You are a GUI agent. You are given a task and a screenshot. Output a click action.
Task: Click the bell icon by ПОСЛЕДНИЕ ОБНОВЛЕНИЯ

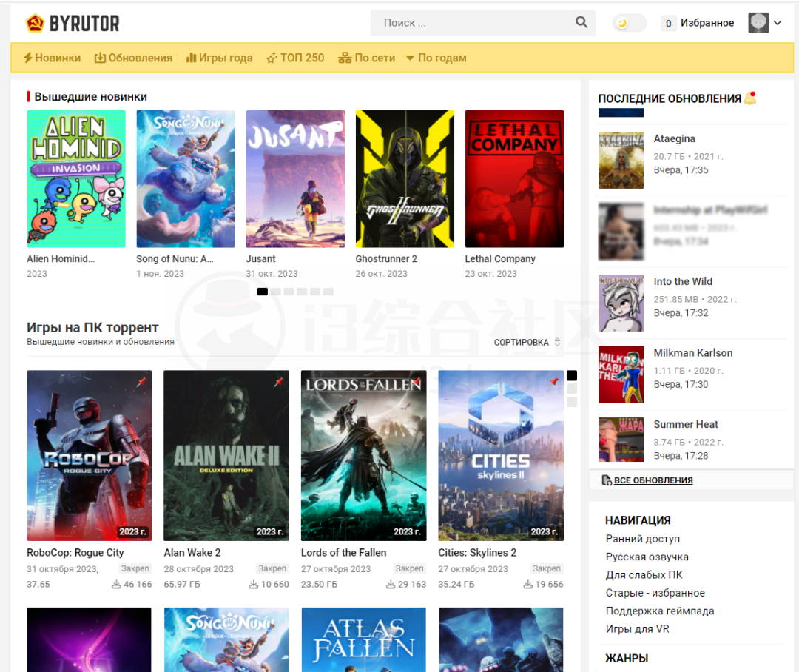tap(750, 98)
